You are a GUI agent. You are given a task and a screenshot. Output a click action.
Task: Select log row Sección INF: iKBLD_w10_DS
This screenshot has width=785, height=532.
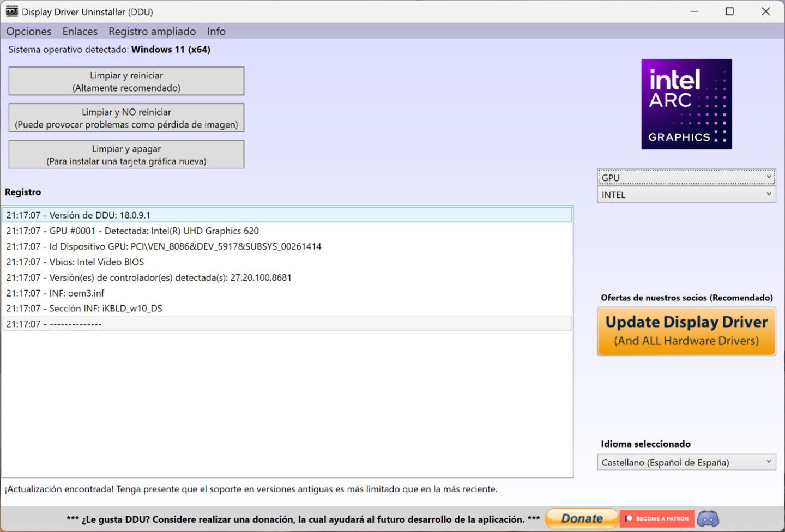[287, 308]
